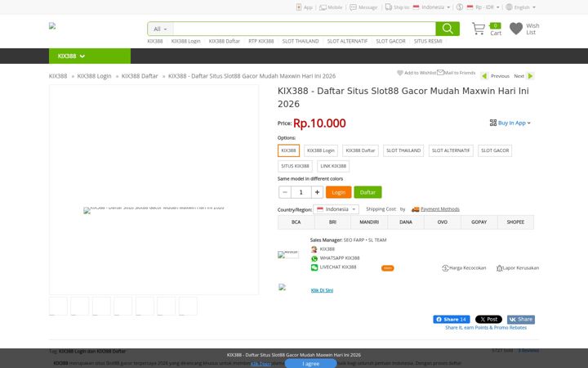Viewport: 588px width, 368px height.
Task: Go to Previous product arrow
Action: pos(484,76)
